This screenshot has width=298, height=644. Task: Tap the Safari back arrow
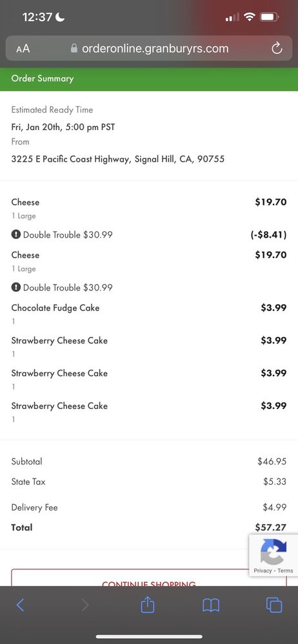(20, 605)
